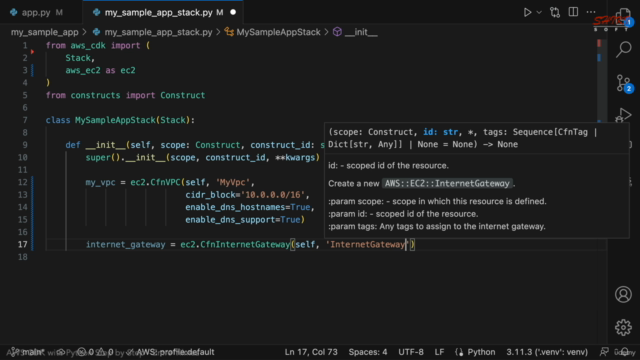This screenshot has width=640, height=360.
Task: Open the Manage gear icon
Action: tap(623, 327)
